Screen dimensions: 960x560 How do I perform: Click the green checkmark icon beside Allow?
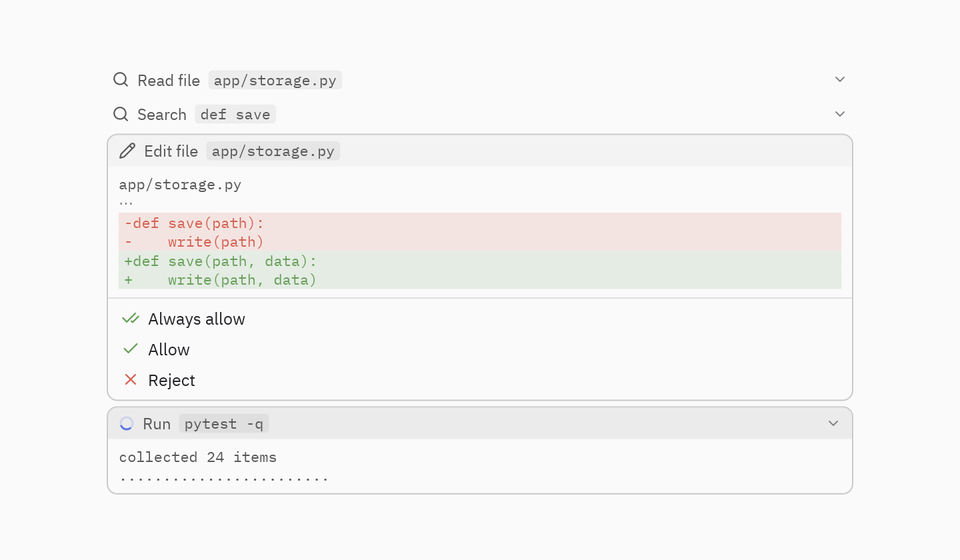[131, 349]
